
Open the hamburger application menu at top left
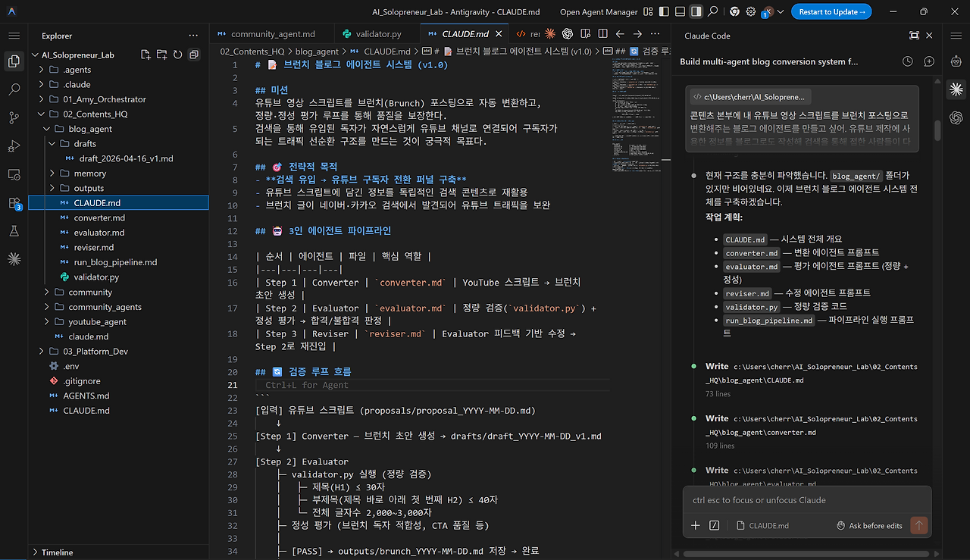pos(14,35)
